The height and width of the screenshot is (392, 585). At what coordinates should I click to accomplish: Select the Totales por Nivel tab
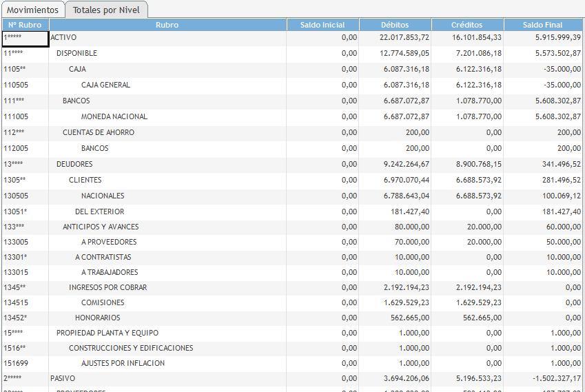point(106,10)
